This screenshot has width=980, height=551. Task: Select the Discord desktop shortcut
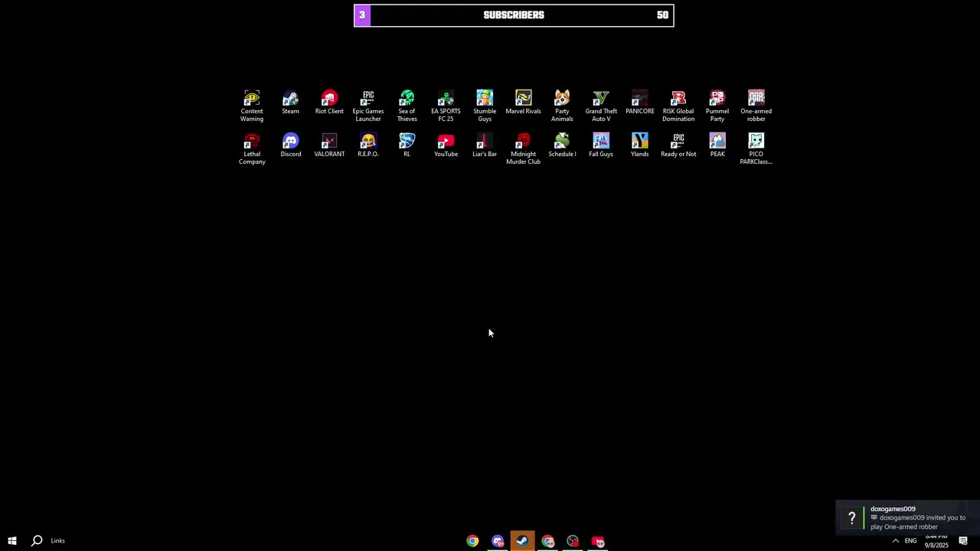(x=290, y=145)
